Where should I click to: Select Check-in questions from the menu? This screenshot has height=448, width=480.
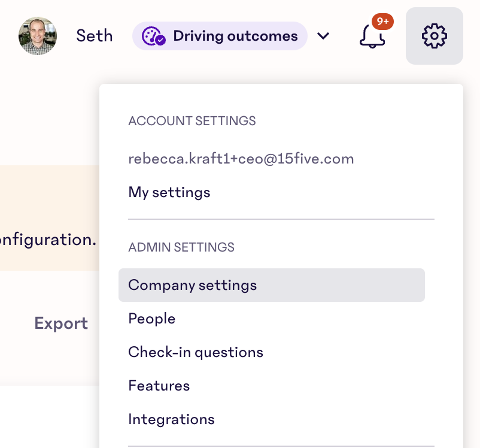point(196,352)
